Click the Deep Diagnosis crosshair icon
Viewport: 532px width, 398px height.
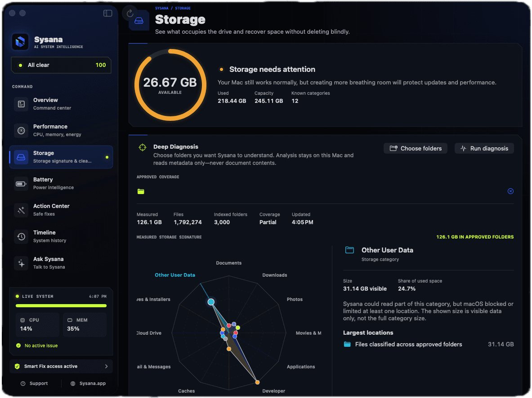(143, 147)
